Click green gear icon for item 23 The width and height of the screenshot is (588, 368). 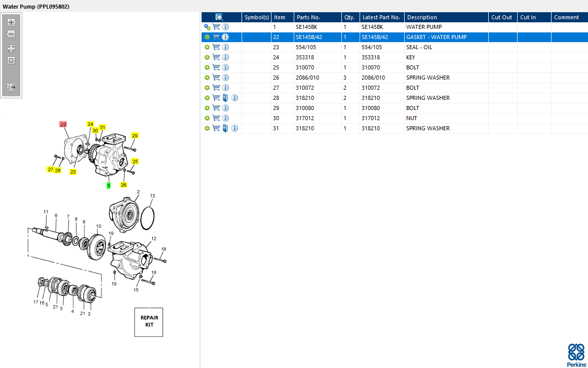click(207, 47)
